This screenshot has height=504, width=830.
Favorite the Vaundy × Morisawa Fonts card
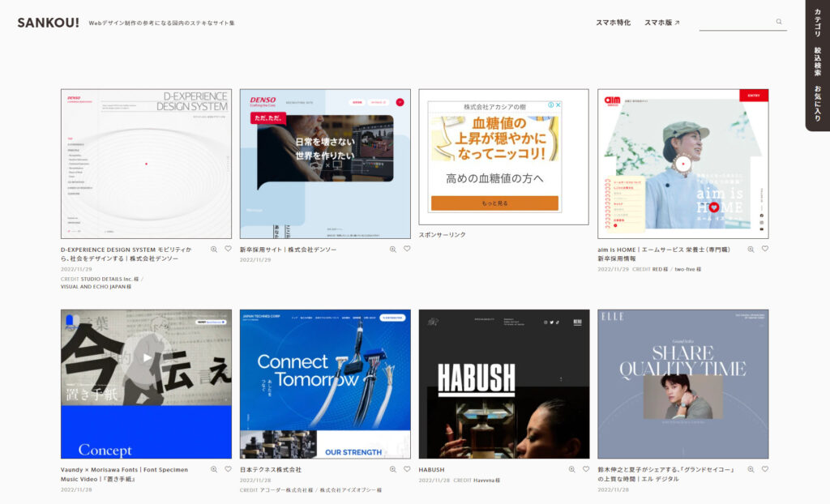point(228,468)
